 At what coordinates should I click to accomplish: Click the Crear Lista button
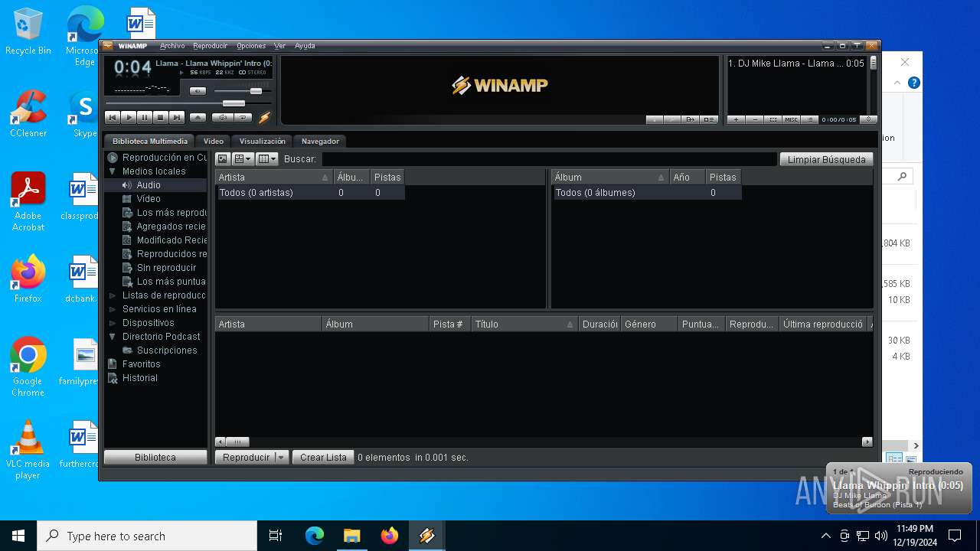point(323,457)
